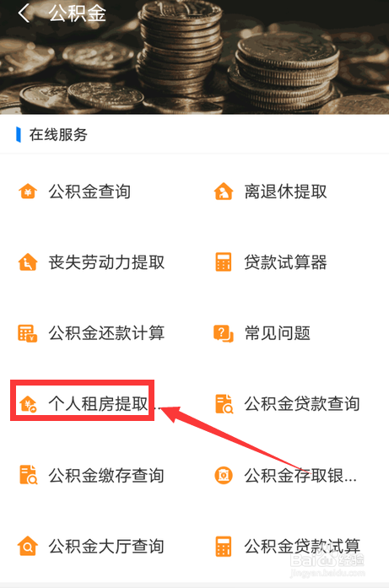
Task: Select 离退休提取 service label
Action: [285, 192]
